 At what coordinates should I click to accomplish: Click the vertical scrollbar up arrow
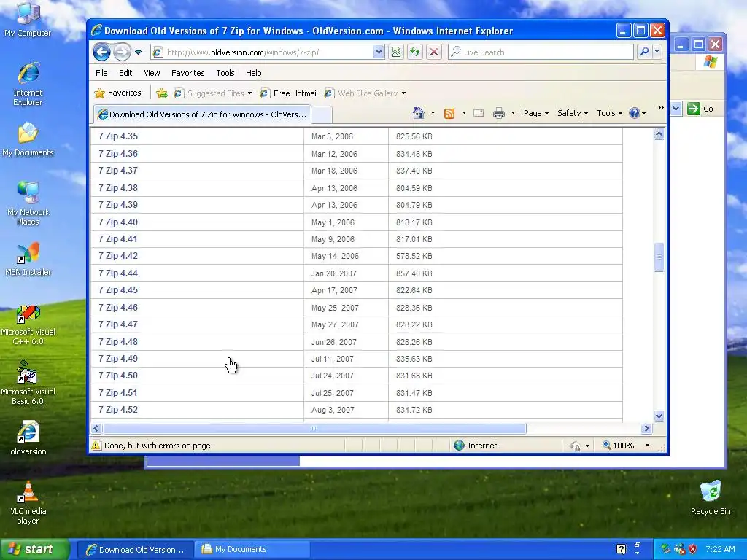tap(659, 134)
